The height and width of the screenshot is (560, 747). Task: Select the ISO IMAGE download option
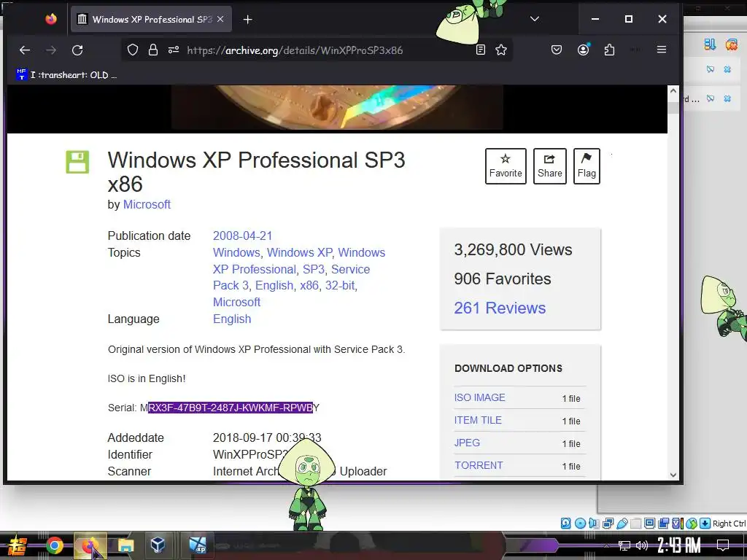pyautogui.click(x=480, y=397)
